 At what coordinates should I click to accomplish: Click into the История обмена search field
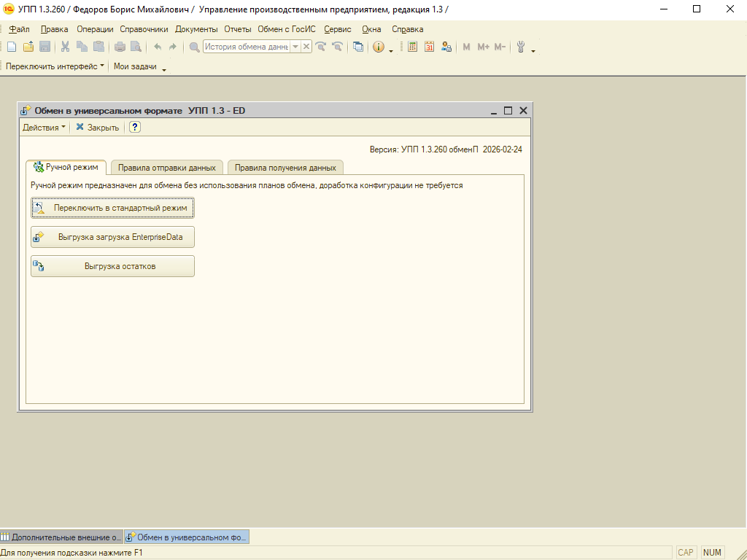click(247, 47)
